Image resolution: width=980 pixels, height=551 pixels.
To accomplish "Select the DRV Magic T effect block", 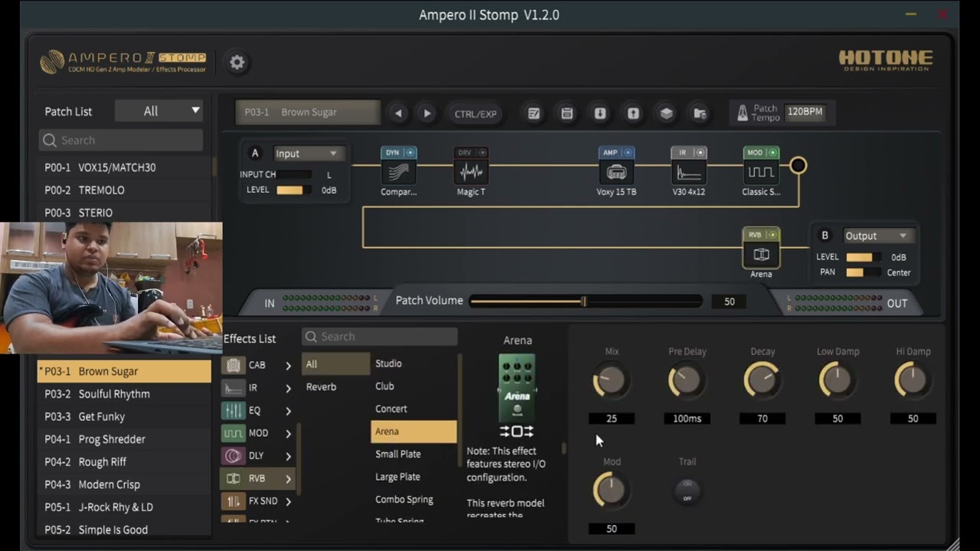I will [x=471, y=172].
